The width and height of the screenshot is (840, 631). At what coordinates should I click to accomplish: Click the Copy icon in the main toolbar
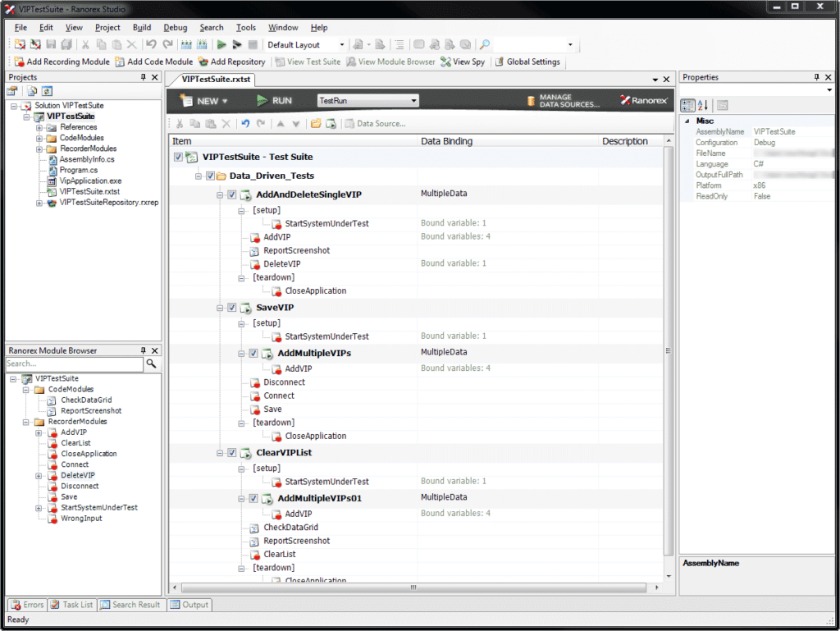click(101, 44)
